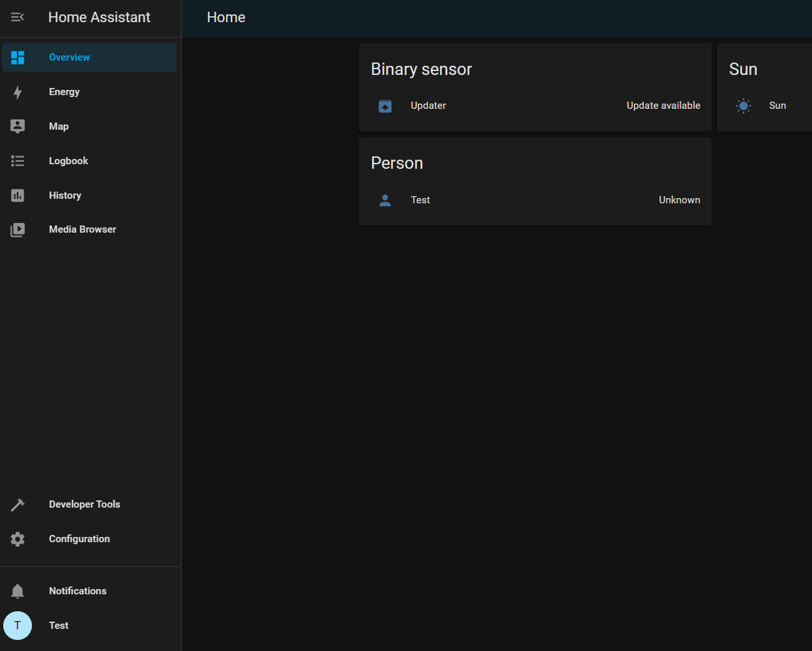The image size is (812, 651).
Task: Open the Energy panel from the sidebar
Action: click(x=17, y=92)
